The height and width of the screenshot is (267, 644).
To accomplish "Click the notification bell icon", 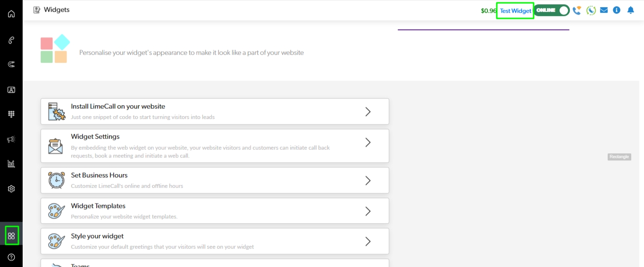I will click(x=630, y=10).
